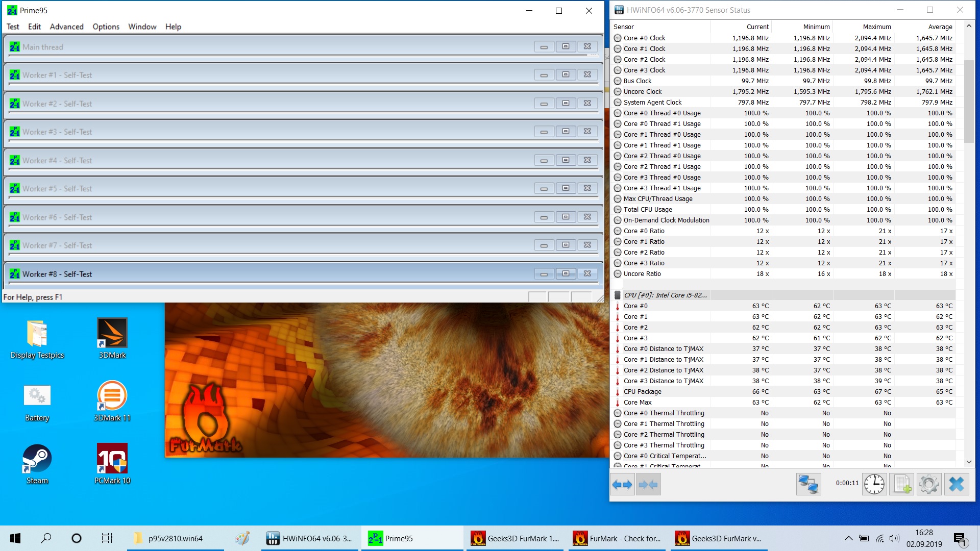Image resolution: width=980 pixels, height=551 pixels.
Task: Maximize the Worker #7 child window
Action: [x=566, y=245]
